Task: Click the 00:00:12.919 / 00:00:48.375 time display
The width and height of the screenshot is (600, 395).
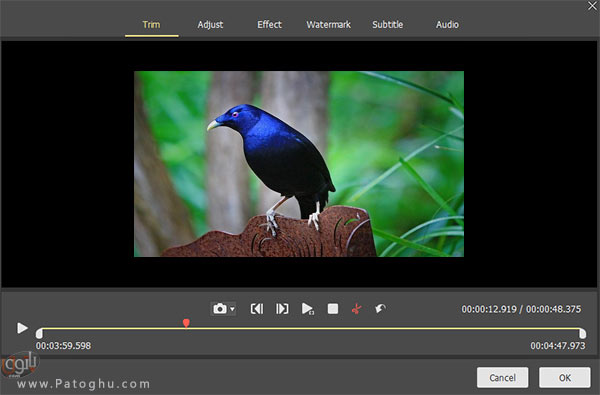Action: (521, 309)
